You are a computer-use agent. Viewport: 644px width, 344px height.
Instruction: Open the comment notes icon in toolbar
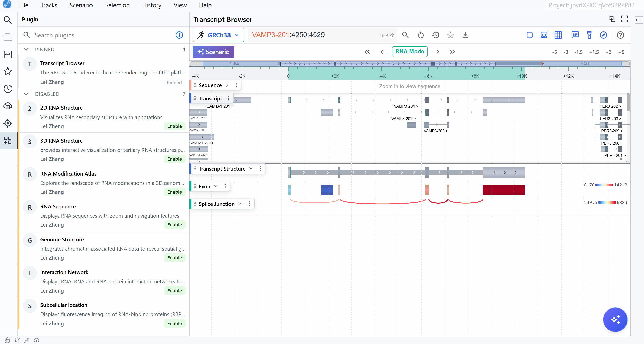point(575,35)
